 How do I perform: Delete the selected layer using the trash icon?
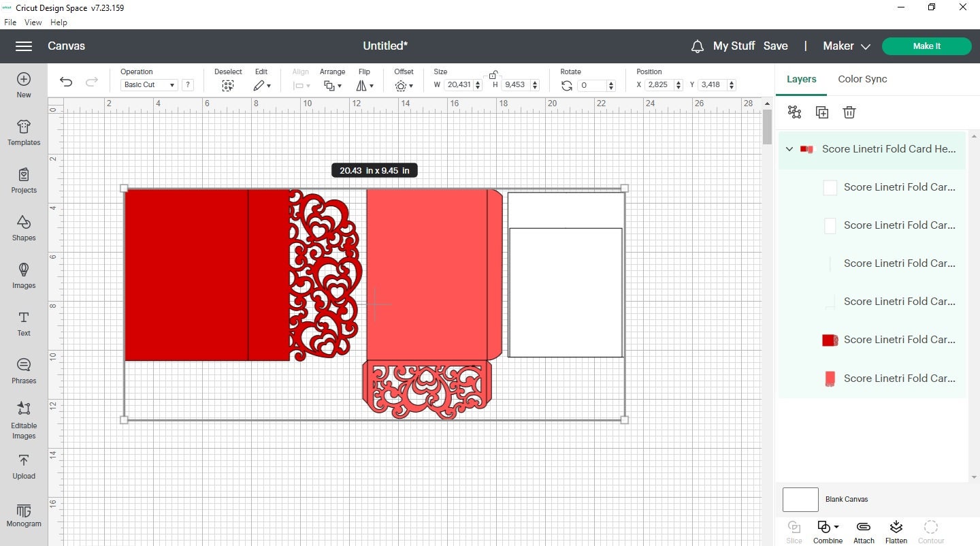point(849,112)
